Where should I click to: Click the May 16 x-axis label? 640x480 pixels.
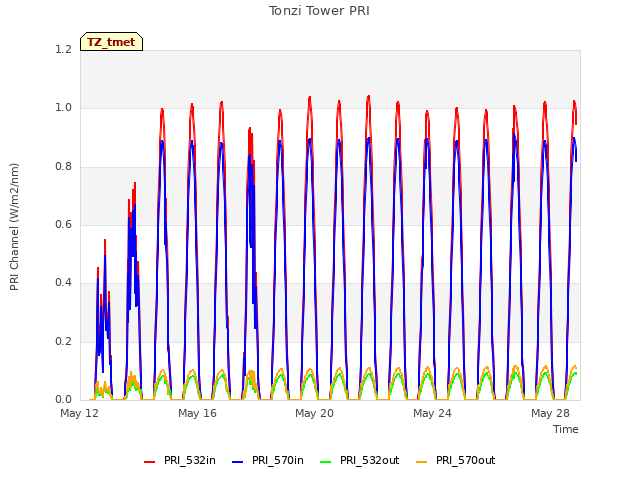point(198,413)
